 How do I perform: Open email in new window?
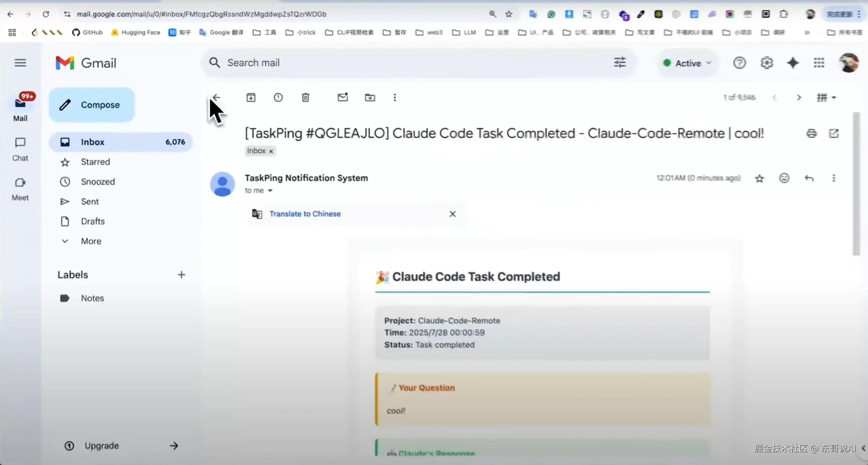pos(834,134)
